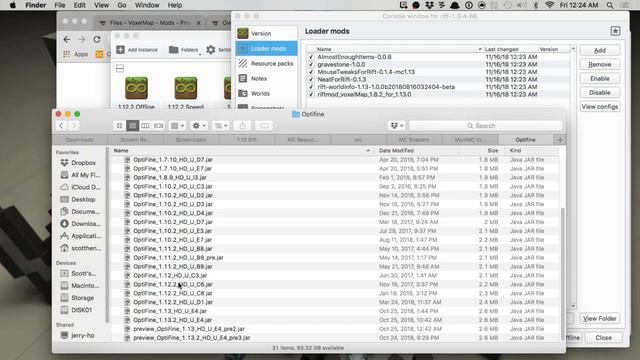Toggle rift-worldinfo mod checkbox

(x=311, y=87)
